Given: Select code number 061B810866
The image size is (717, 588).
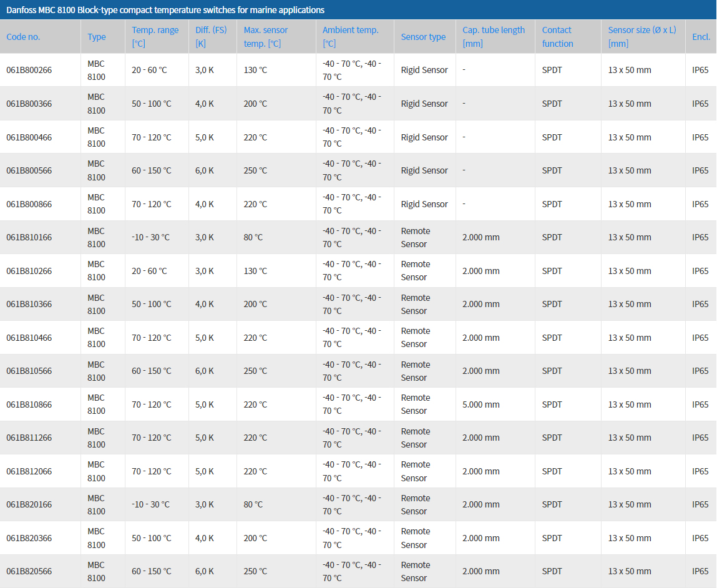Looking at the screenshot, I should coord(29,404).
